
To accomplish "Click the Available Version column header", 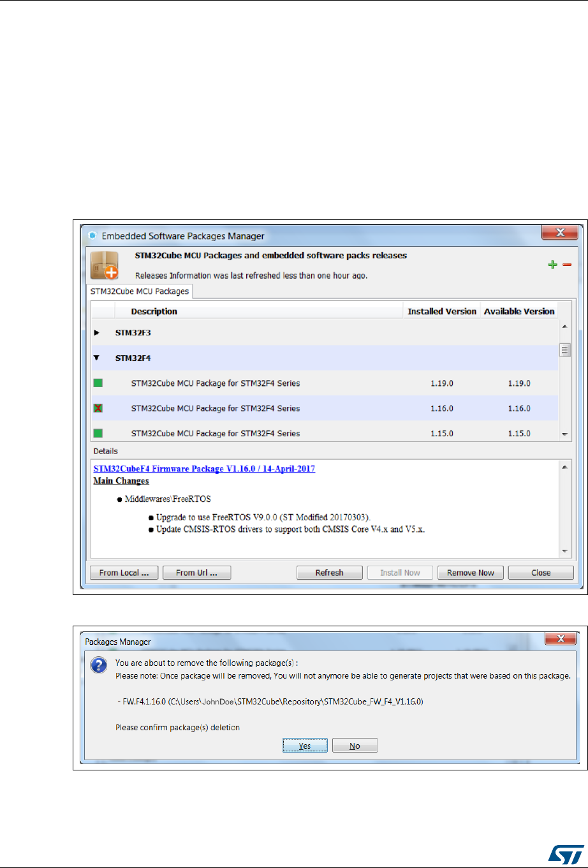I will [519, 311].
